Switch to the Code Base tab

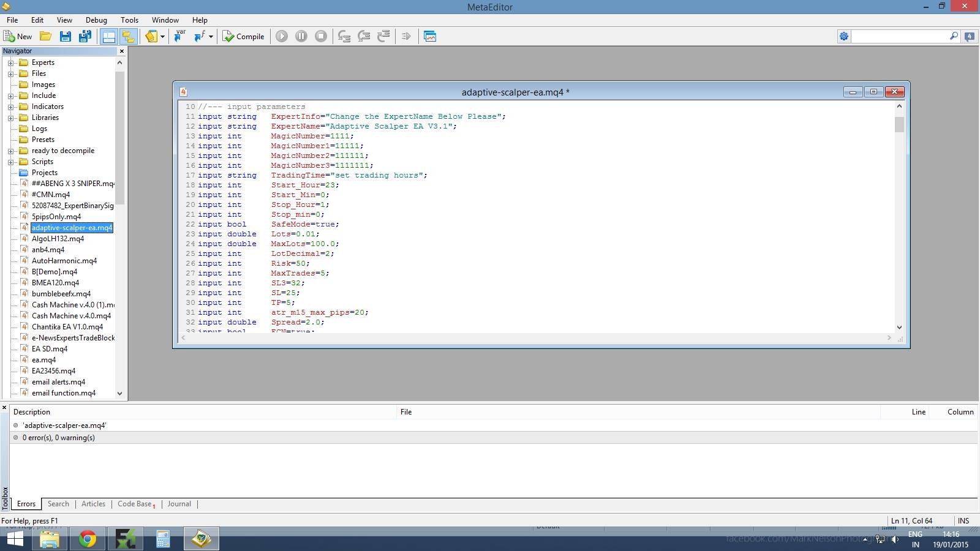click(x=135, y=504)
